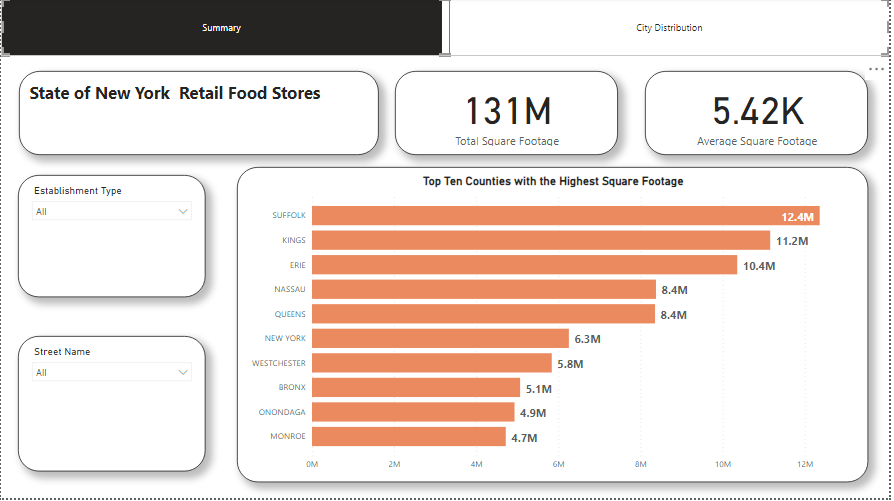Click the State of New York title box
Viewport: 894px width, 501px height.
pos(198,113)
